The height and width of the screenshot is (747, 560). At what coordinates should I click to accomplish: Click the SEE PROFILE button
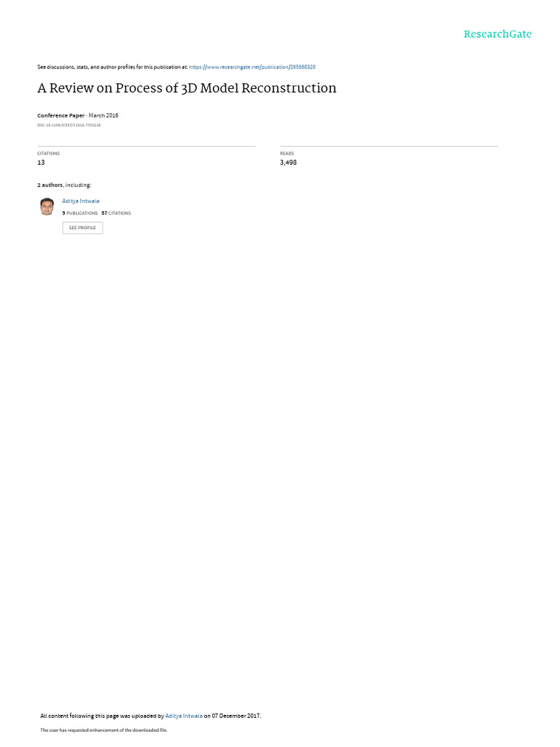(82, 228)
